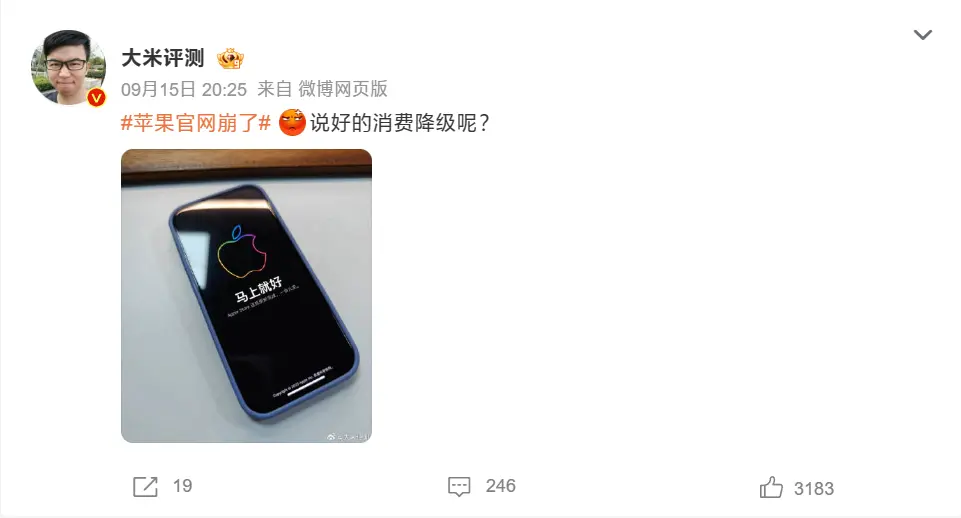Enlarge the iPhone photo thumbnail

(246, 295)
